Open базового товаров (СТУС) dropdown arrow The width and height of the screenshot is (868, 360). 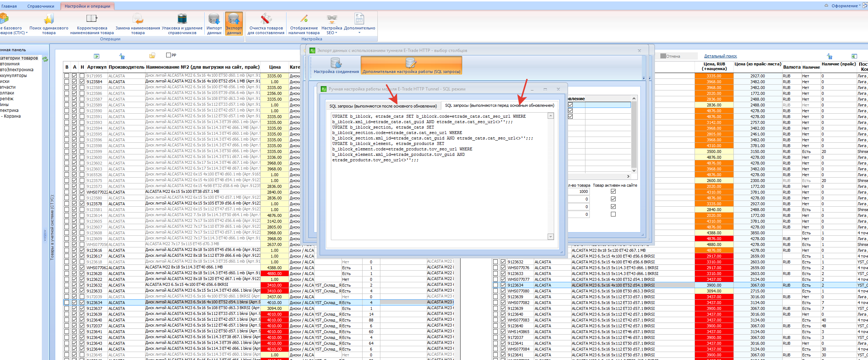point(27,33)
